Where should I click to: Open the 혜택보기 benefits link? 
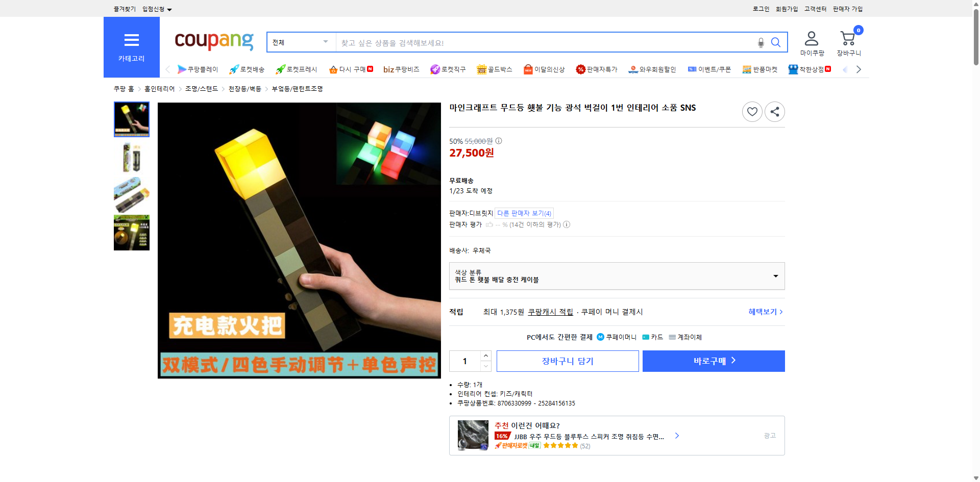(x=763, y=312)
